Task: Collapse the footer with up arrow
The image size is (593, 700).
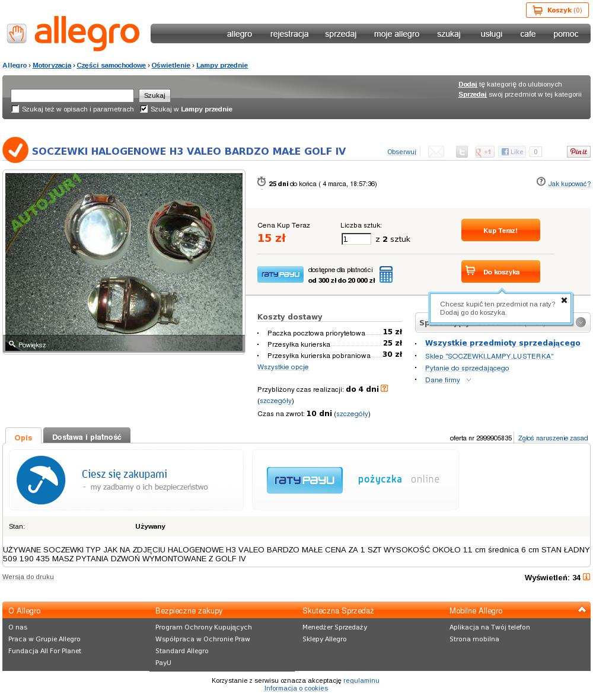Action: [582, 609]
